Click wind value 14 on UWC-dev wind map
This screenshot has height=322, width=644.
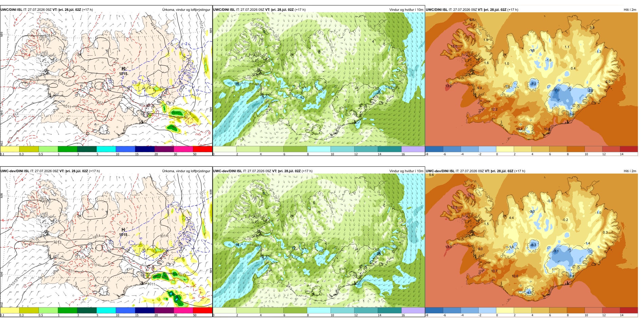tap(237, 244)
